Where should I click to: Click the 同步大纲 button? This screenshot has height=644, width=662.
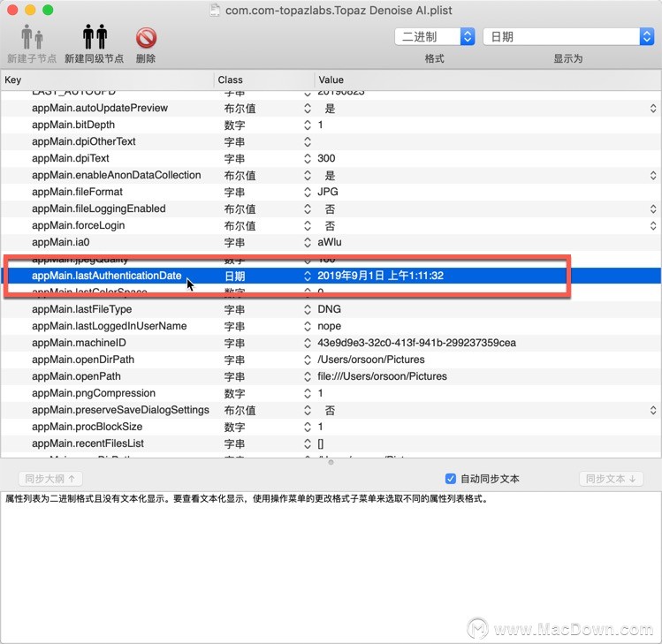(x=50, y=479)
